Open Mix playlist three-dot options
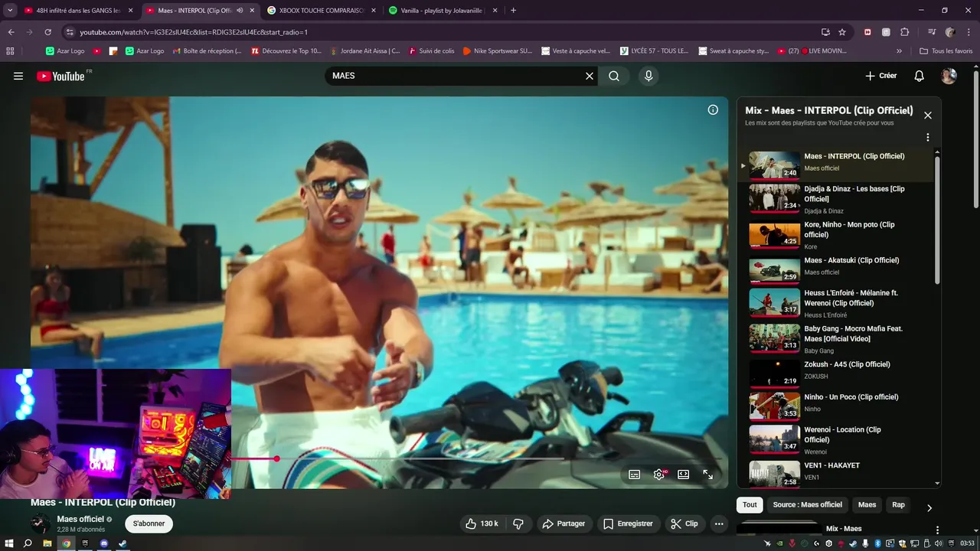The image size is (980, 551). click(x=928, y=138)
